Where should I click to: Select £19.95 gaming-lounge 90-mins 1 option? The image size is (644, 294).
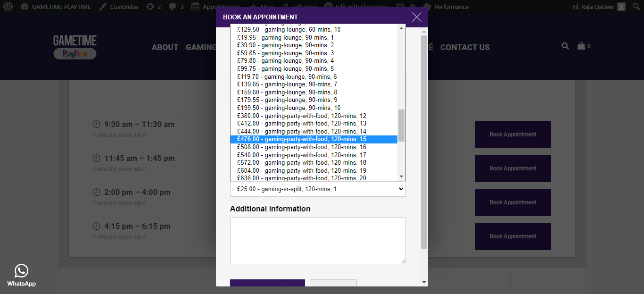(x=314, y=37)
